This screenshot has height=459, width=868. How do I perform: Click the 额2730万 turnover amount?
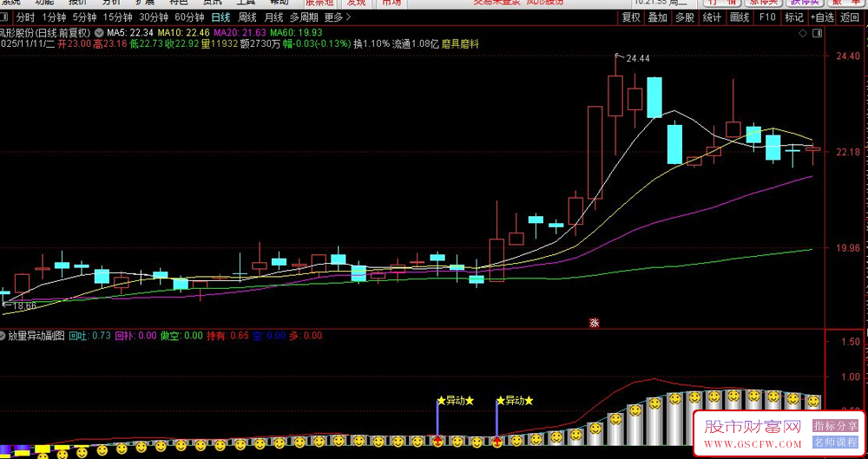coord(260,44)
